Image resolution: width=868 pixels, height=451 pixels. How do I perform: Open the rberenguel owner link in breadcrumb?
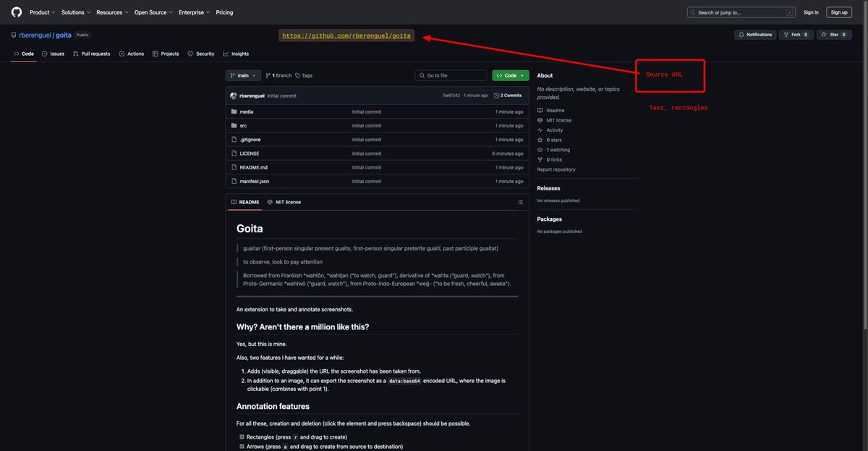[x=35, y=35]
